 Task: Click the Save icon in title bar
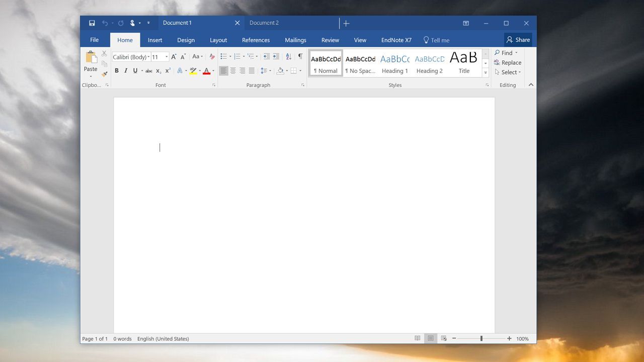pyautogui.click(x=92, y=23)
